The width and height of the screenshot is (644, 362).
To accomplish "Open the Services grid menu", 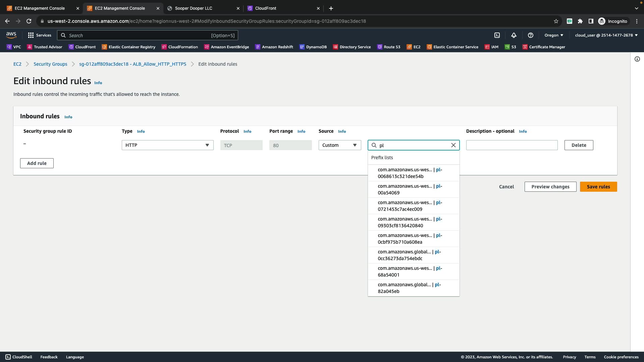I will click(x=39, y=35).
